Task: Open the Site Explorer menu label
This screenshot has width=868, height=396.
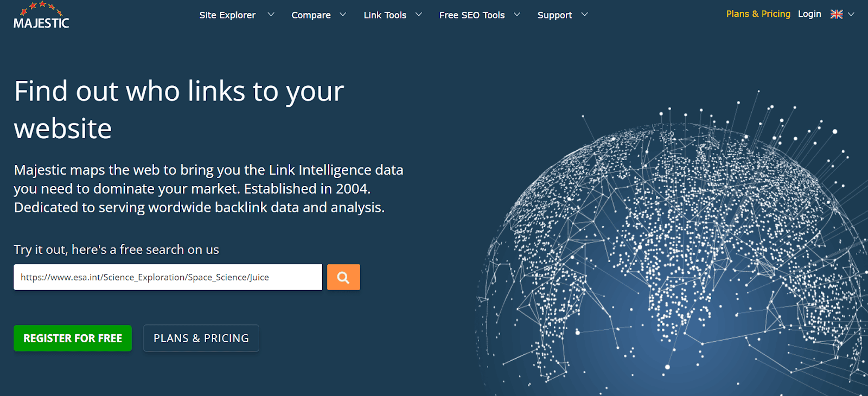Action: tap(227, 15)
